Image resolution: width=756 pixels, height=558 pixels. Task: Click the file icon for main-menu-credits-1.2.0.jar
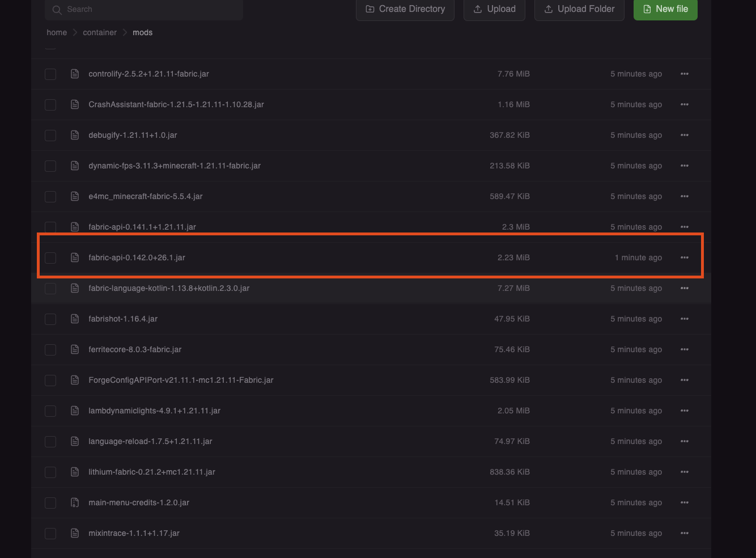pos(75,502)
